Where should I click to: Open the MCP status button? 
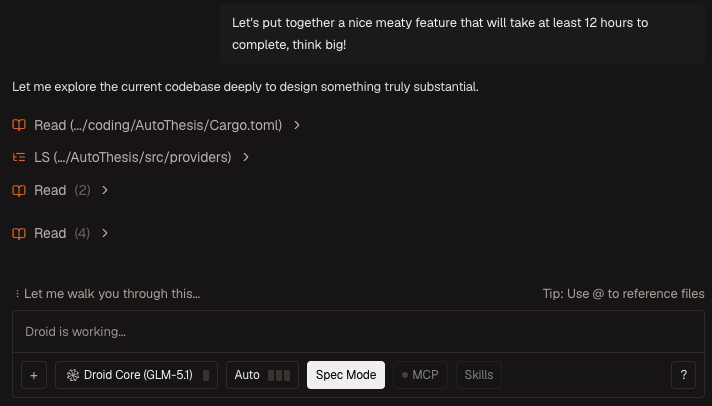tap(420, 375)
